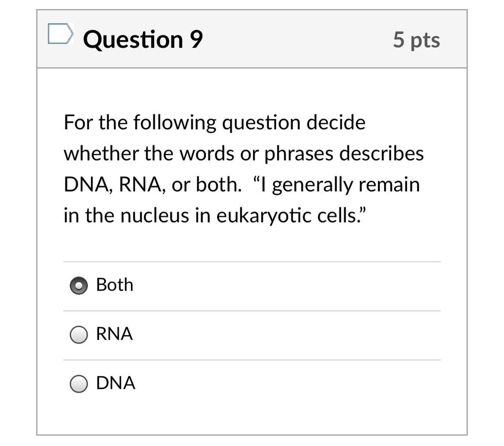Click the word "following" in the first line
Viewport: 504px width, 446px height.
coord(174,123)
